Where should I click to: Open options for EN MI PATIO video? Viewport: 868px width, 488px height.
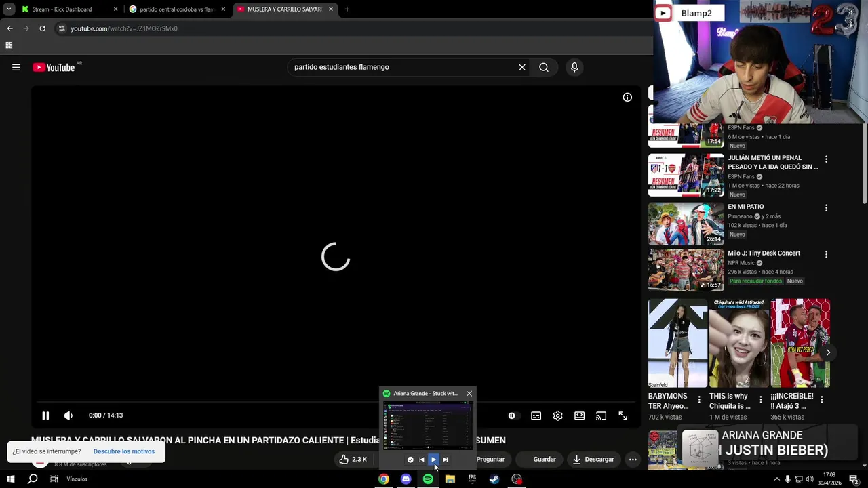click(826, 208)
